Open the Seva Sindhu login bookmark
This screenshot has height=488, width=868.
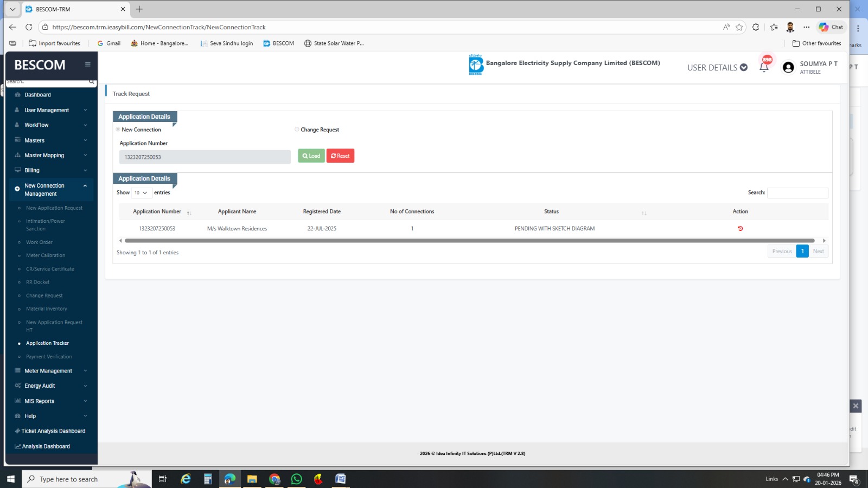(x=226, y=43)
